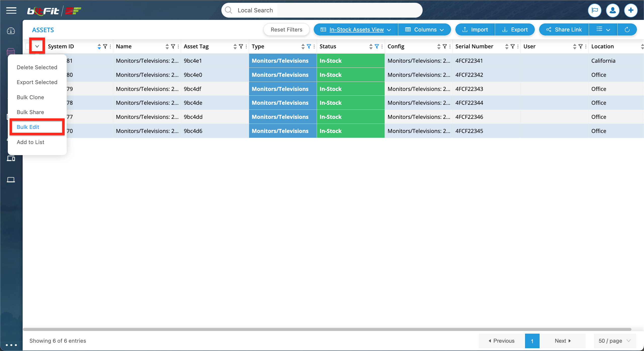Choose Add to List in the actions menu

(x=30, y=142)
